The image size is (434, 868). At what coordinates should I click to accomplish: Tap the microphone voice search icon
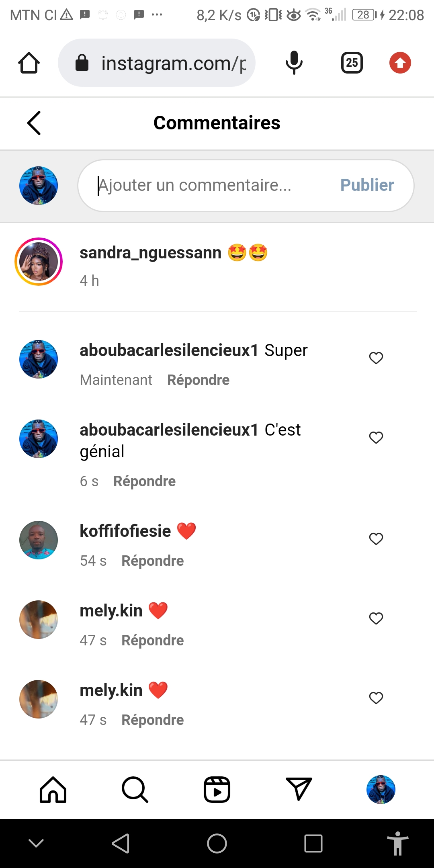(294, 63)
